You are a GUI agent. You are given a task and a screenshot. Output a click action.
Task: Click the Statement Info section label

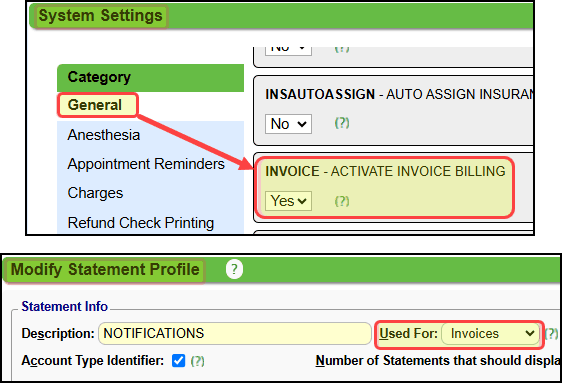point(65,307)
